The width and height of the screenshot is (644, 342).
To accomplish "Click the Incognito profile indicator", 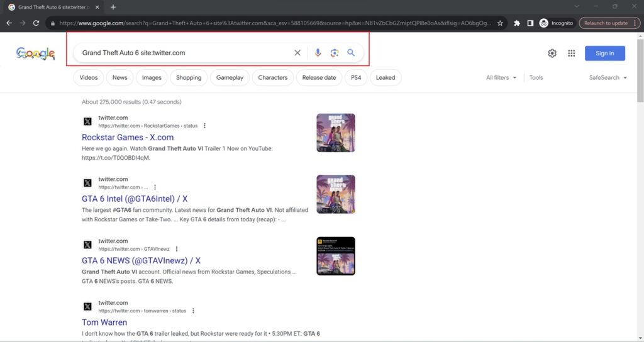I will pyautogui.click(x=556, y=23).
